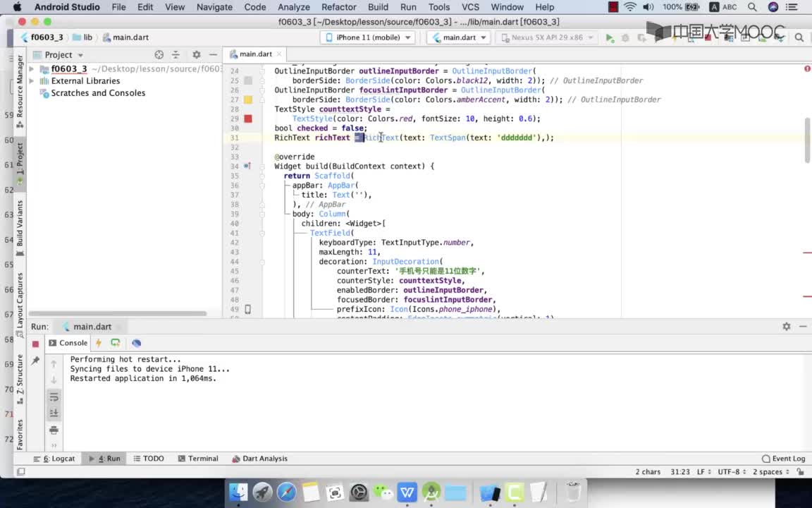Image resolution: width=812 pixels, height=508 pixels.
Task: Expand the f0603_3 project tree node
Action: point(32,69)
